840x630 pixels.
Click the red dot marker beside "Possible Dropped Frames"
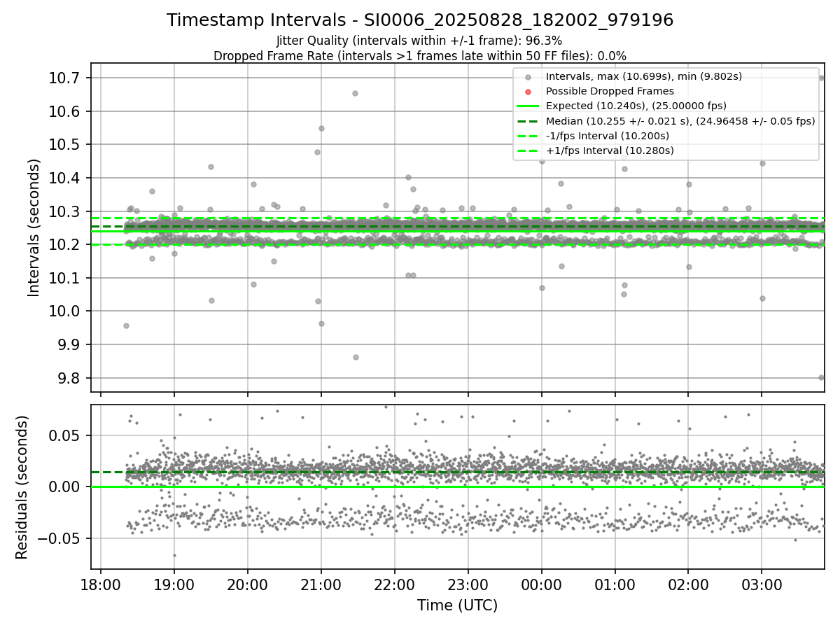(x=528, y=92)
